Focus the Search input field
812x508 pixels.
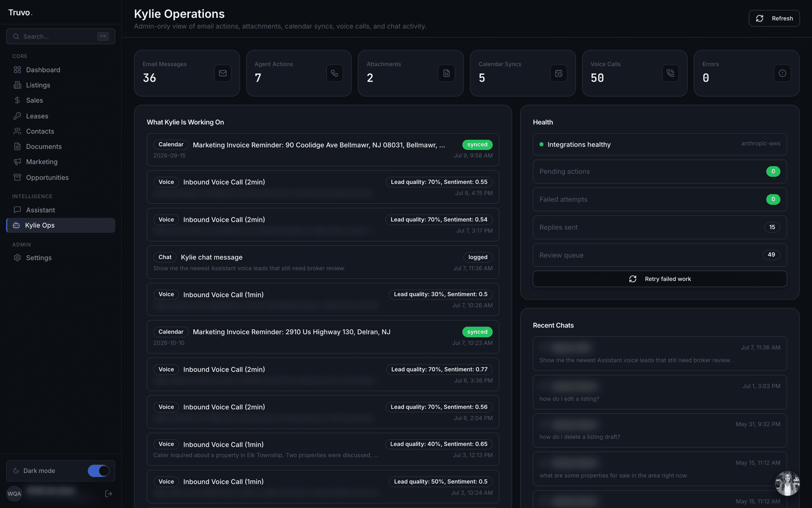point(60,36)
